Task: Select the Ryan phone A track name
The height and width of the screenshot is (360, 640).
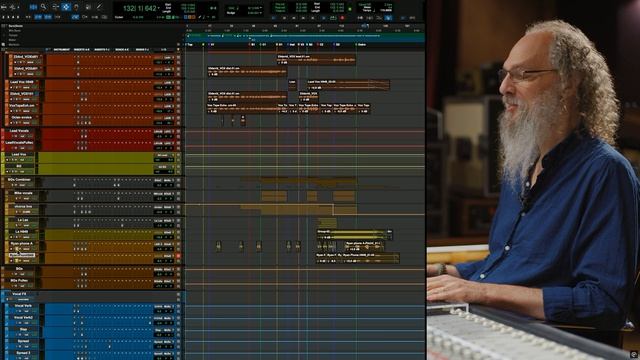Action: (22, 244)
